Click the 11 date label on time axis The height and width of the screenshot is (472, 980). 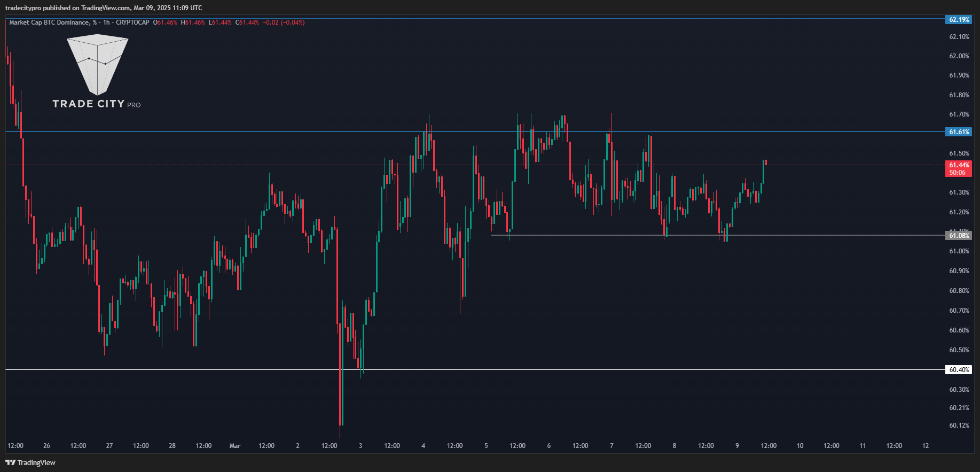pos(863,446)
